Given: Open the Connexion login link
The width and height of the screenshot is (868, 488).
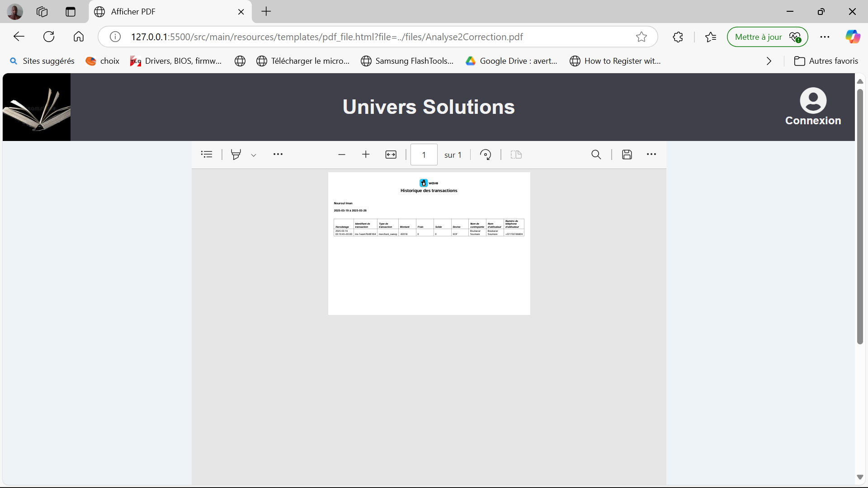Looking at the screenshot, I should (x=813, y=107).
